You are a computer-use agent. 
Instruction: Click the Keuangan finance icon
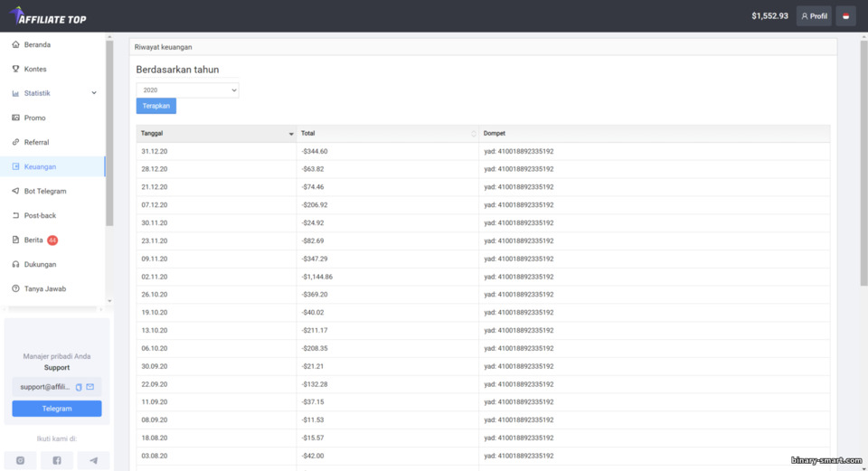point(15,166)
